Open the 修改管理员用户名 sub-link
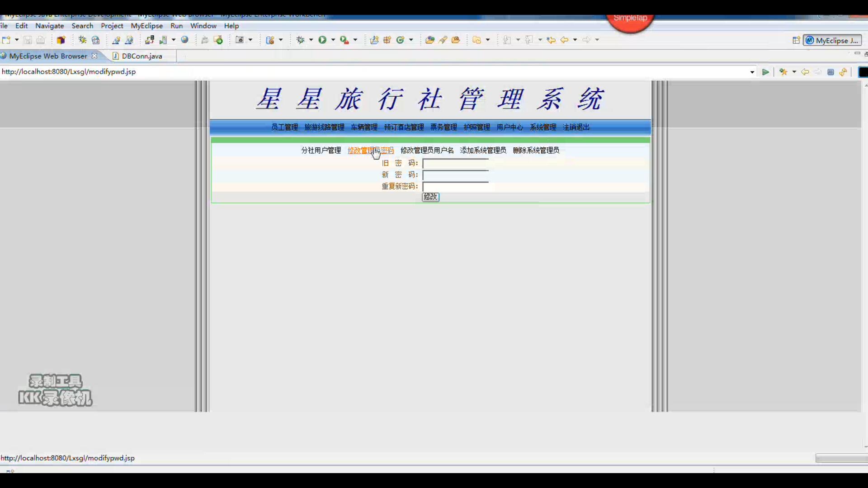The width and height of the screenshot is (868, 488). [427, 150]
